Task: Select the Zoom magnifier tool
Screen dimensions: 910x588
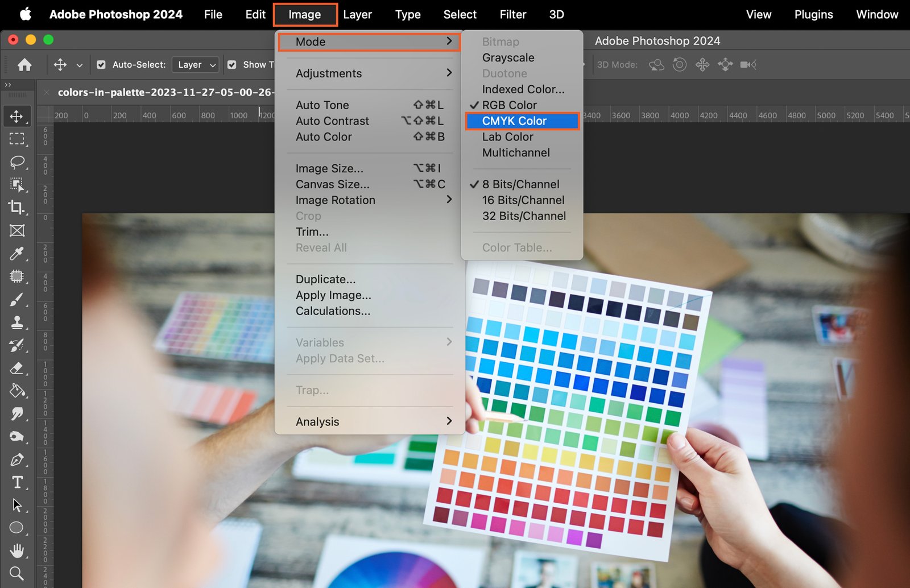Action: pos(16,573)
